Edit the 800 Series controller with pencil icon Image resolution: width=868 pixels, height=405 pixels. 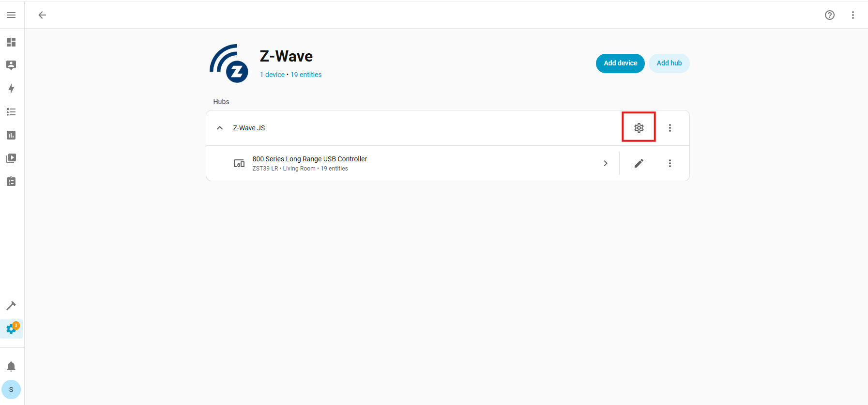(639, 163)
